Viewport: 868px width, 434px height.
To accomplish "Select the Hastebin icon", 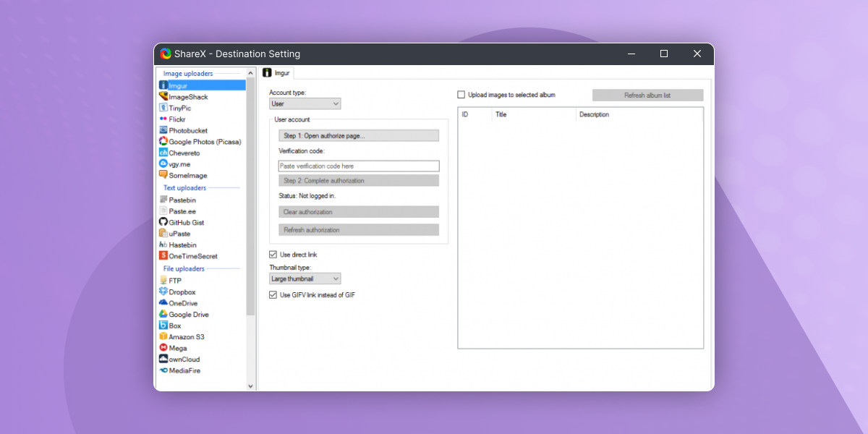I will [x=163, y=244].
